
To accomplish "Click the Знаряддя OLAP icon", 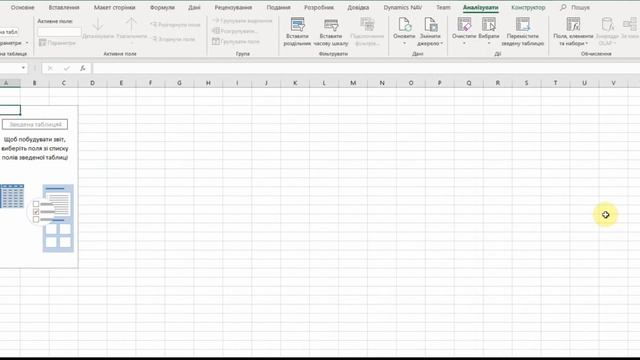I will point(607,24).
